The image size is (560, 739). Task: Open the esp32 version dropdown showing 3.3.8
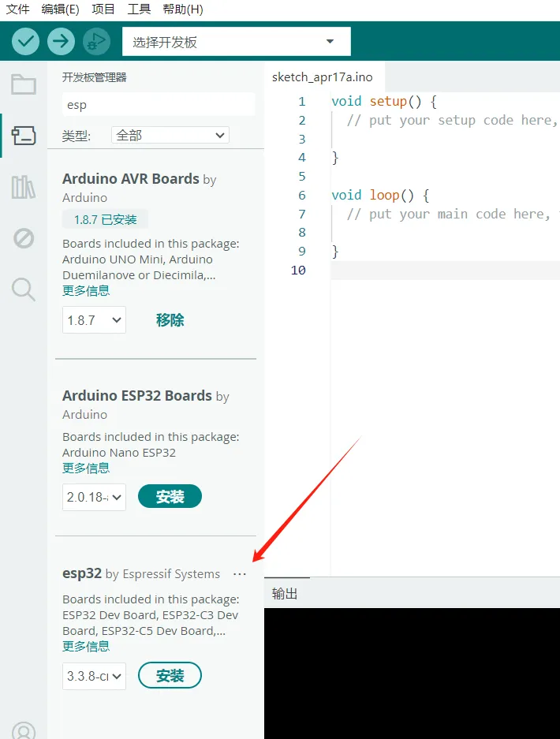click(94, 676)
